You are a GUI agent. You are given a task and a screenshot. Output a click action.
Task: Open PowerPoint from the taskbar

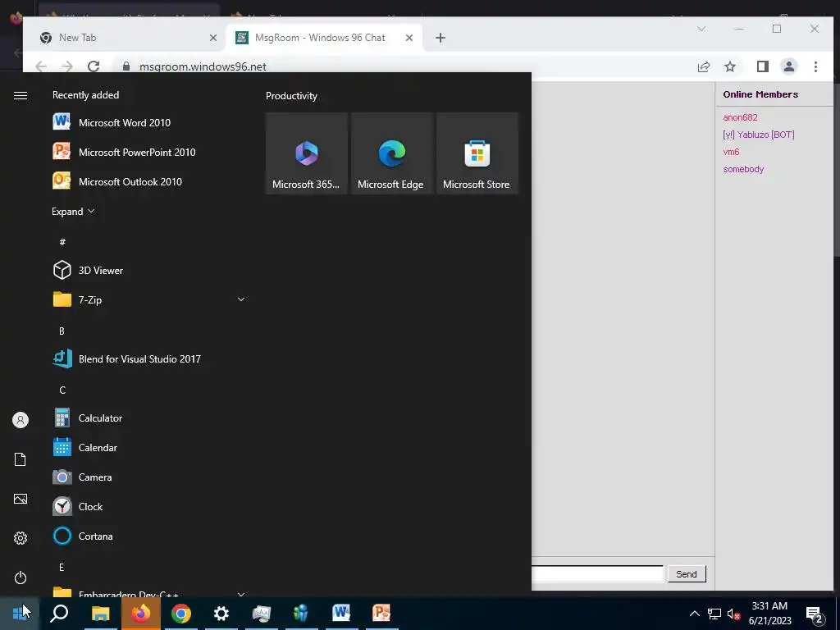pyautogui.click(x=381, y=613)
